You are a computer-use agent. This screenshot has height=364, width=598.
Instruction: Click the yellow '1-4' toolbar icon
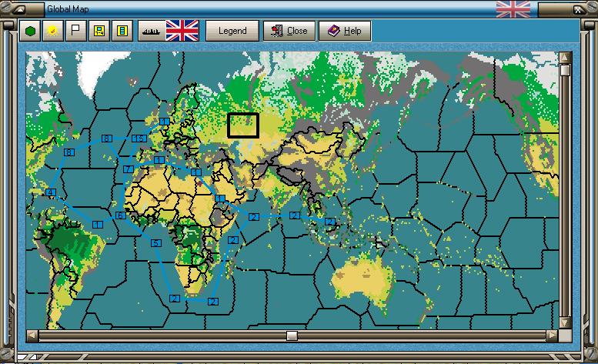pos(99,31)
